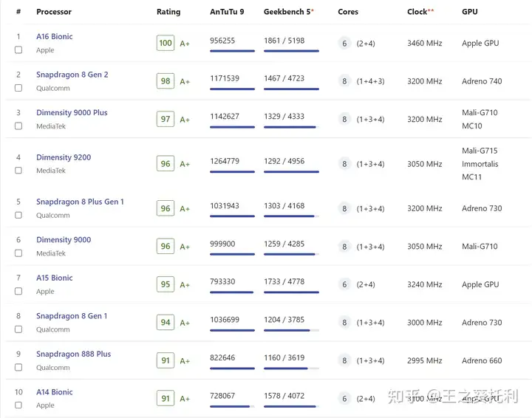The image size is (532, 418).
Task: Open the Snapdragon 8 Gen 1 link
Action: (x=72, y=316)
